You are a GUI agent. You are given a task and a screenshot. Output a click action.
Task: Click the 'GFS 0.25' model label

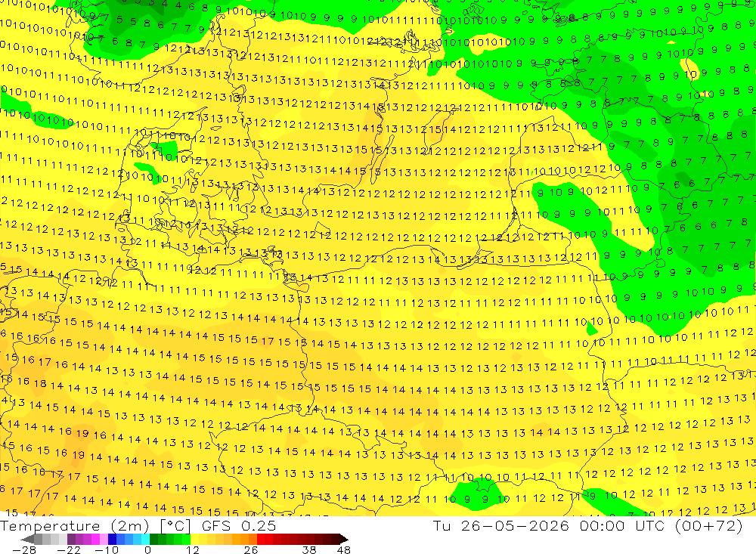(239, 525)
